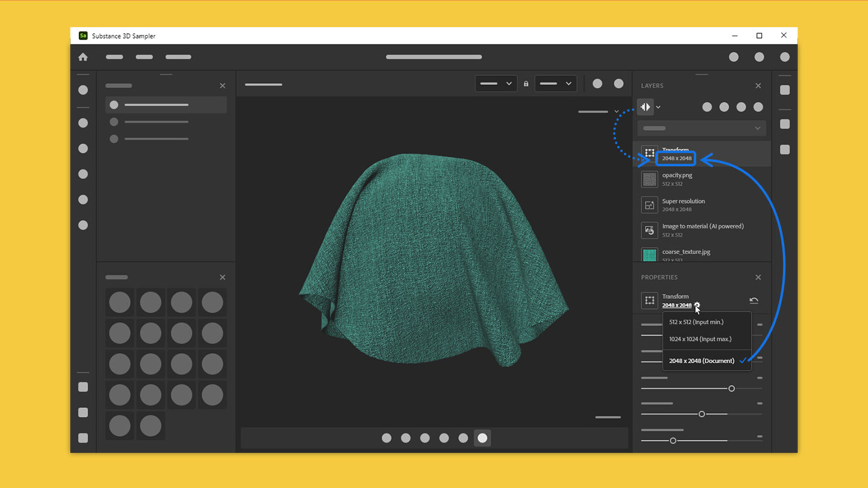This screenshot has width=868, height=488.
Task: Click the 2048 x 2048 resolution link in Properties
Action: (x=677, y=305)
